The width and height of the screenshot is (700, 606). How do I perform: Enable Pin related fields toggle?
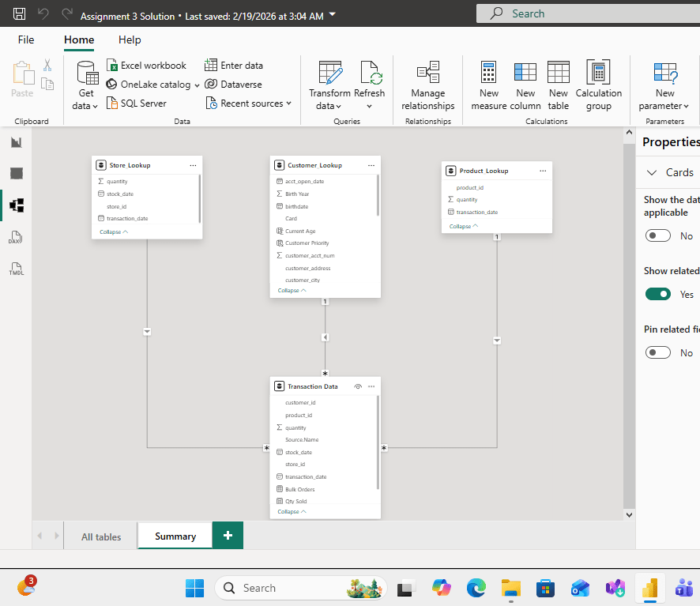[x=657, y=352]
